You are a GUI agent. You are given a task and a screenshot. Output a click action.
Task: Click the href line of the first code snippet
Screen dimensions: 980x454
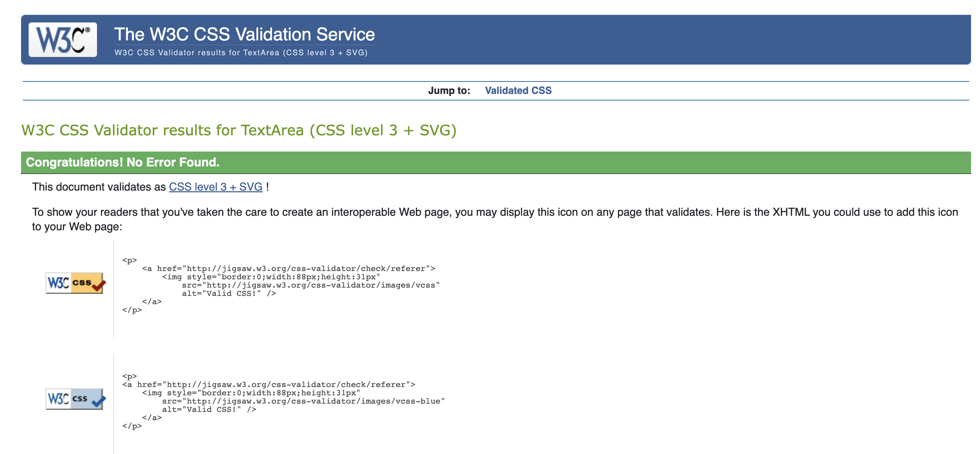pyautogui.click(x=288, y=269)
